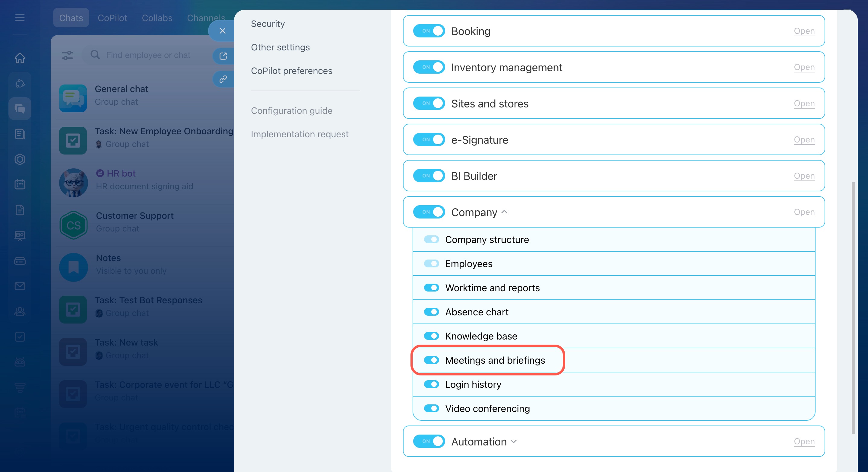Screen dimensions: 868x472
Task: Open CoPilot preferences settings menu item
Action: (291, 71)
